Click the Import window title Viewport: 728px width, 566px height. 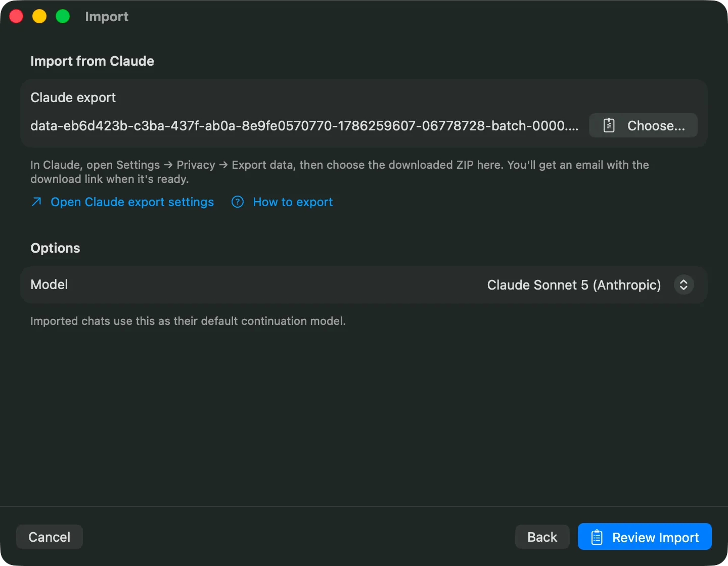pos(107,17)
